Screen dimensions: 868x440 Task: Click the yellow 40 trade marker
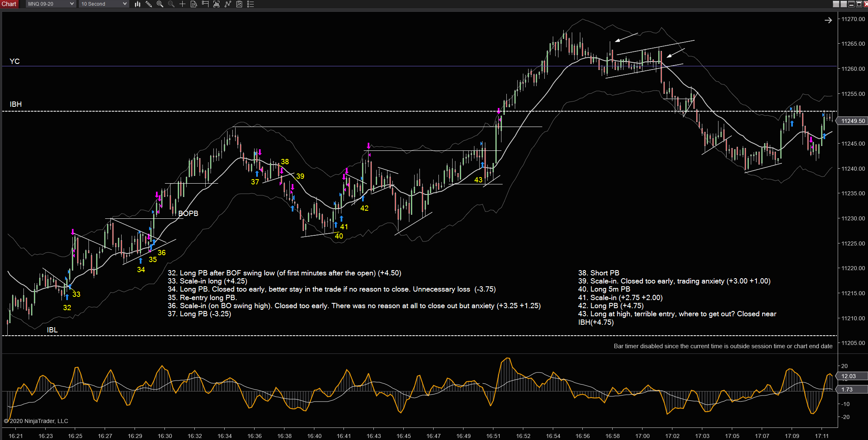[339, 236]
